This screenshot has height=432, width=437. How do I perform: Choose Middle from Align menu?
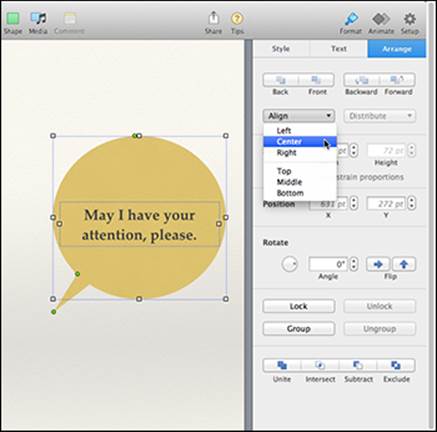(300, 182)
